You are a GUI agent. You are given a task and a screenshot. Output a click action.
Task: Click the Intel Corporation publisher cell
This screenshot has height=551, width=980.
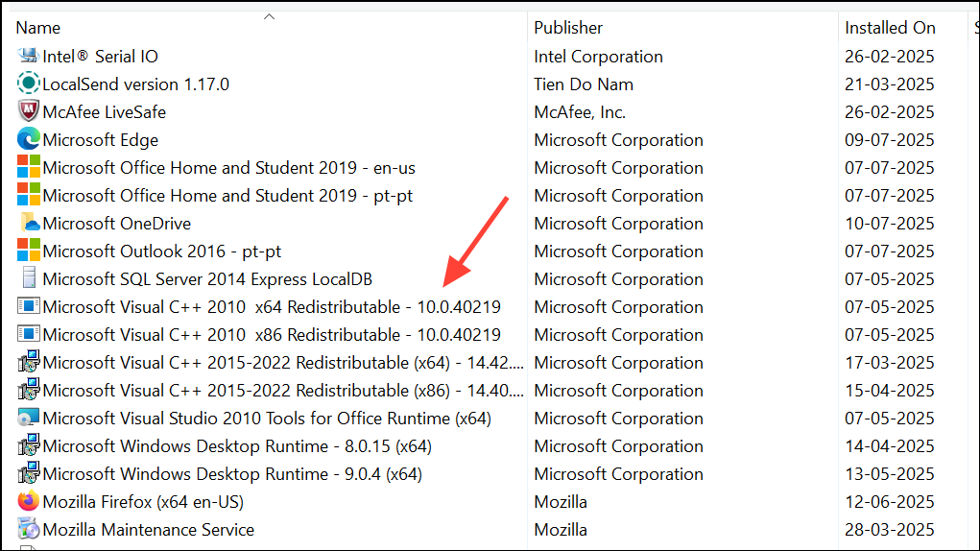click(x=598, y=57)
